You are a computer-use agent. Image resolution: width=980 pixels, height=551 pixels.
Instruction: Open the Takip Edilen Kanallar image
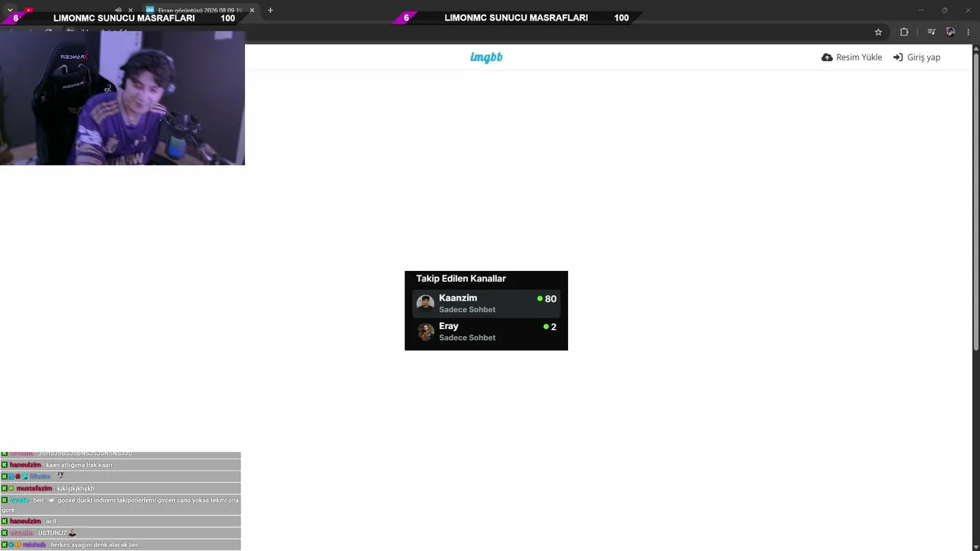(486, 311)
